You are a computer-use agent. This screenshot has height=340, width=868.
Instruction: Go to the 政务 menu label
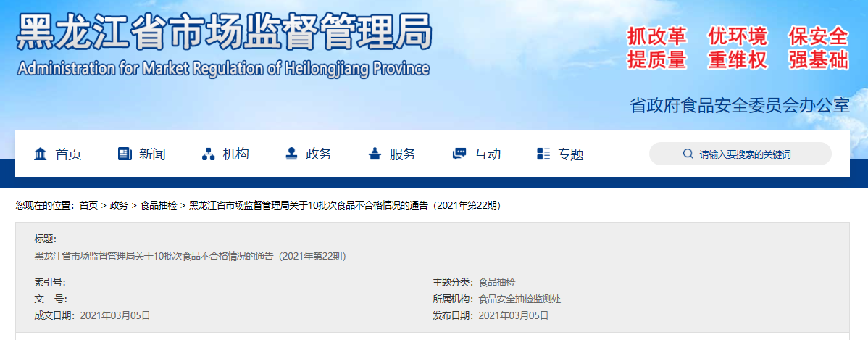[319, 154]
